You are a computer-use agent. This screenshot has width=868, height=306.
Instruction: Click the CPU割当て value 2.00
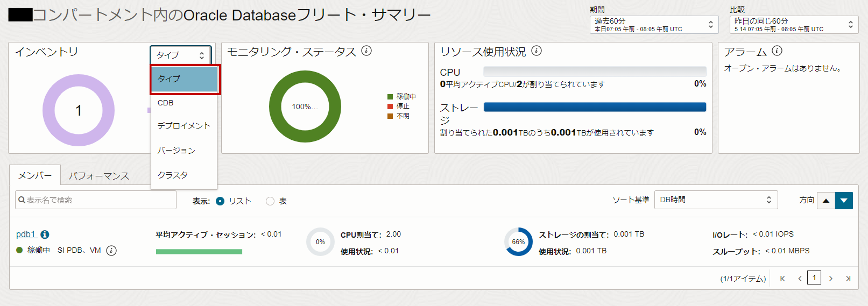pyautogui.click(x=394, y=234)
